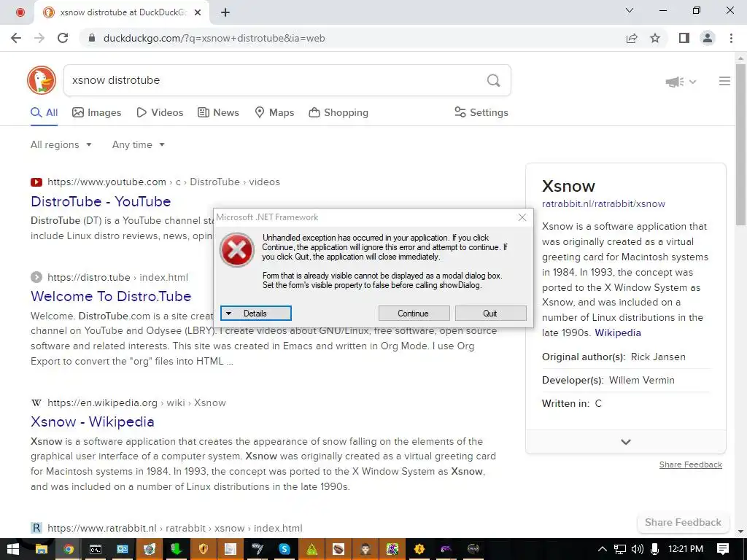
Task: Open Welcome To Distro.Tube result
Action: point(111,296)
